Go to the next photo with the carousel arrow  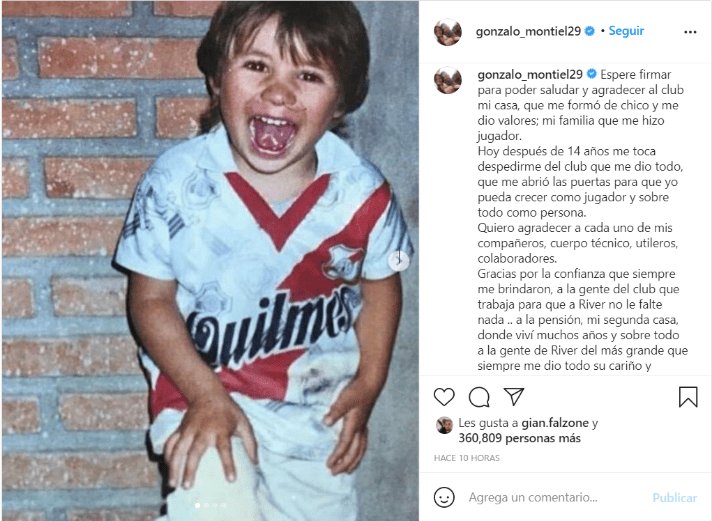[x=399, y=261]
